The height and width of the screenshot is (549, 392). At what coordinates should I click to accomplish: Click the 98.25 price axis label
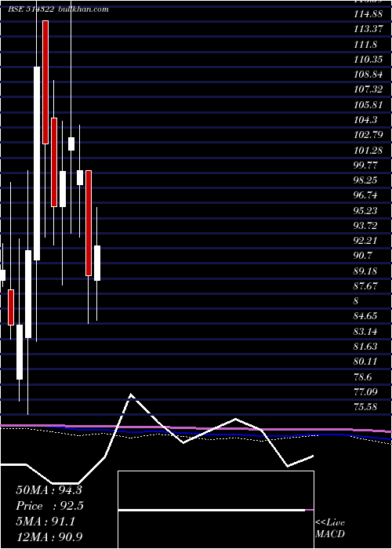tap(365, 180)
